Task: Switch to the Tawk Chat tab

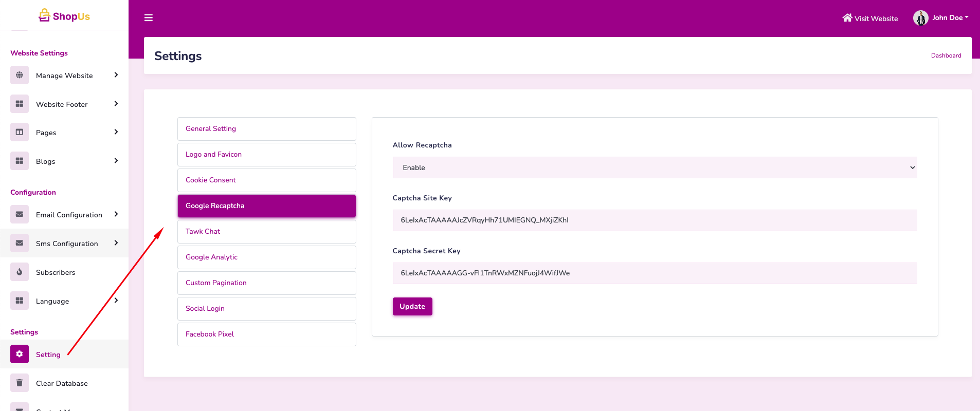Action: (266, 232)
